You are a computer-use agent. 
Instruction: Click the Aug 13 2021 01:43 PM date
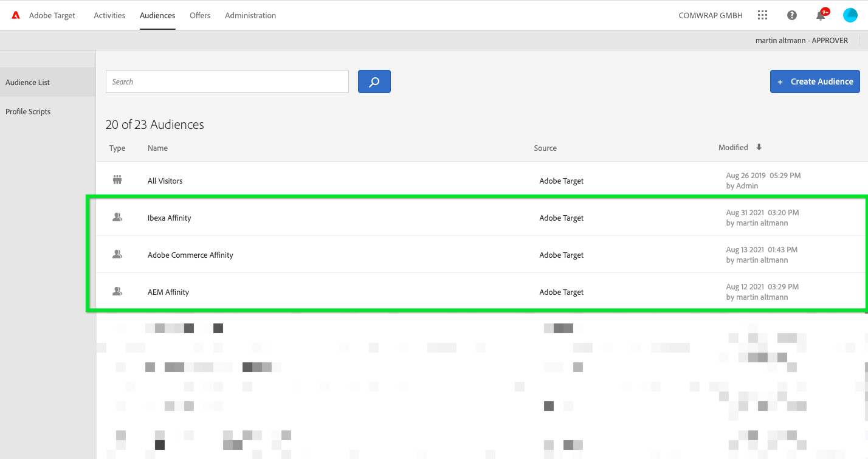coord(762,249)
